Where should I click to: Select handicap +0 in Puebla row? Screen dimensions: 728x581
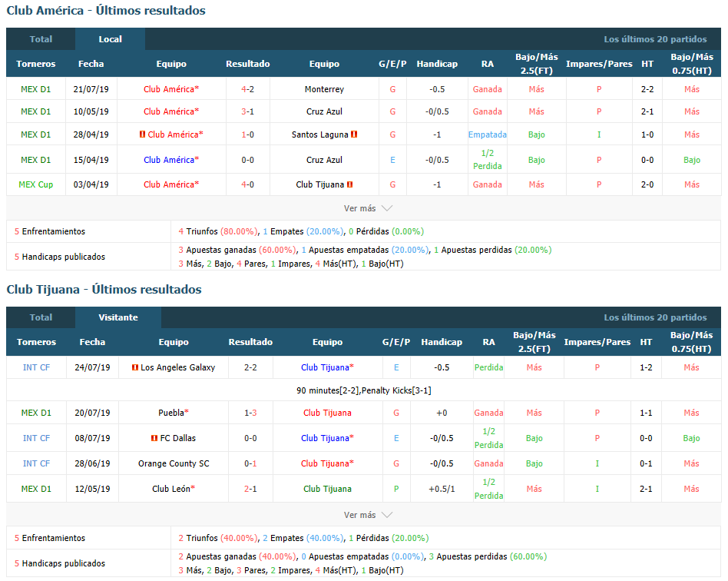[x=442, y=413]
